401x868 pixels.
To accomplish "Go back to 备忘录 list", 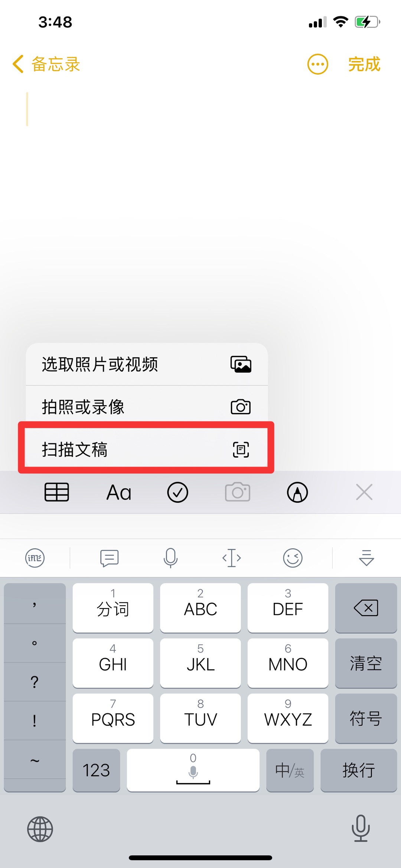I will 46,64.
